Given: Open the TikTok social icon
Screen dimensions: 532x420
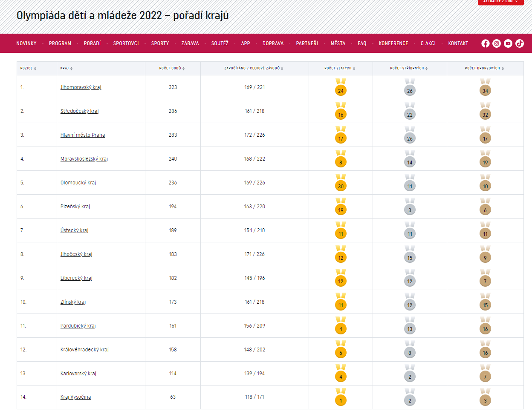Looking at the screenshot, I should click(x=520, y=43).
